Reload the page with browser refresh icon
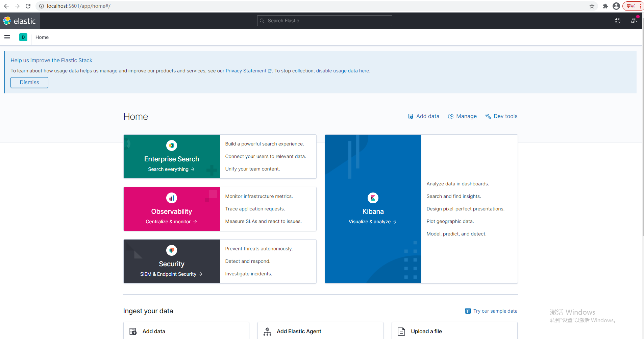The image size is (644, 339). coord(28,6)
